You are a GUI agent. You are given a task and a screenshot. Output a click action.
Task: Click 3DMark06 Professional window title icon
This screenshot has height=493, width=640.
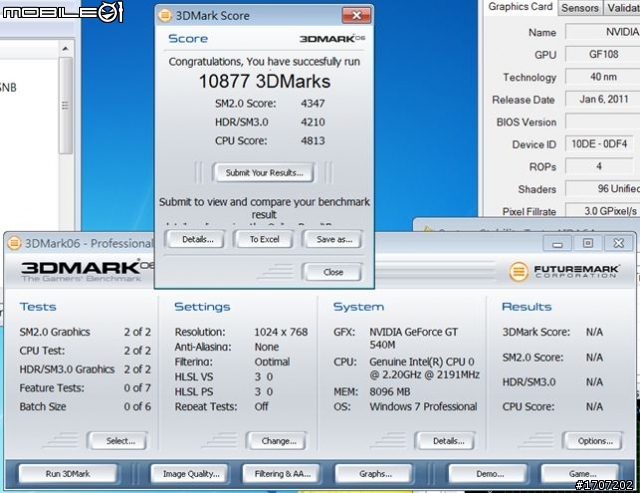click(14, 243)
